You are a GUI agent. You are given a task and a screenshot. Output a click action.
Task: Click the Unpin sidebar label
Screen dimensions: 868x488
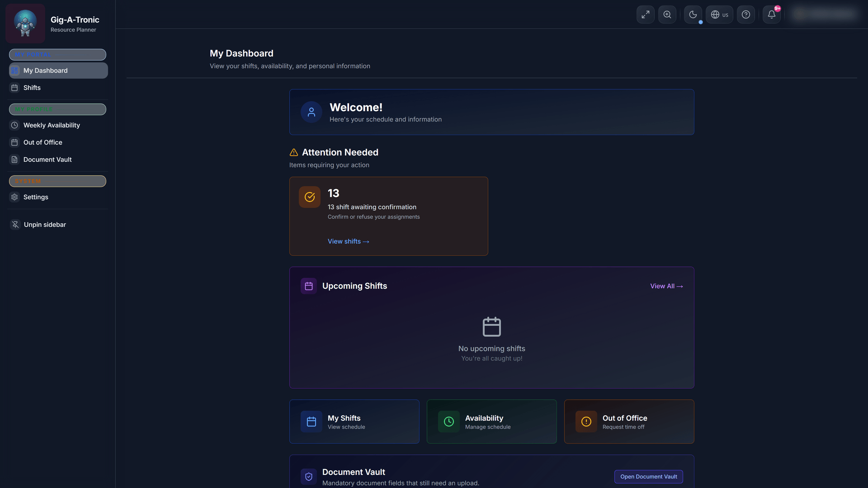point(45,225)
